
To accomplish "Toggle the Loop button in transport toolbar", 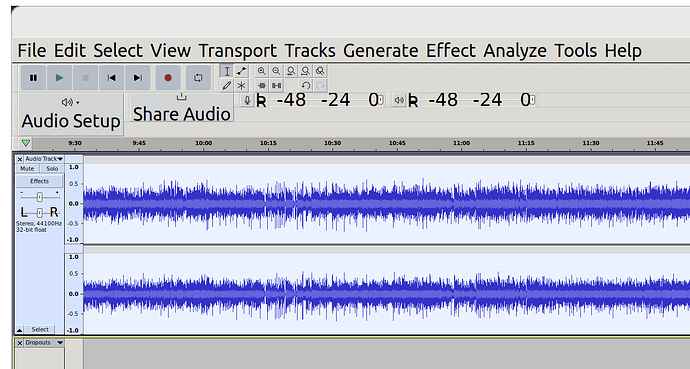I will 198,78.
